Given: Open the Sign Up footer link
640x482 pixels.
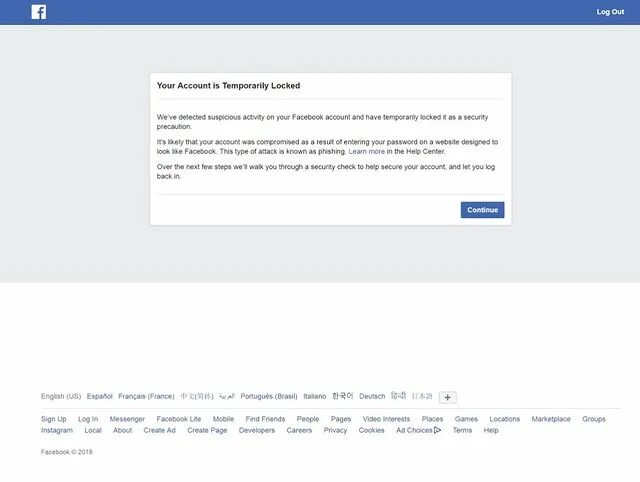Looking at the screenshot, I should pyautogui.click(x=53, y=419).
